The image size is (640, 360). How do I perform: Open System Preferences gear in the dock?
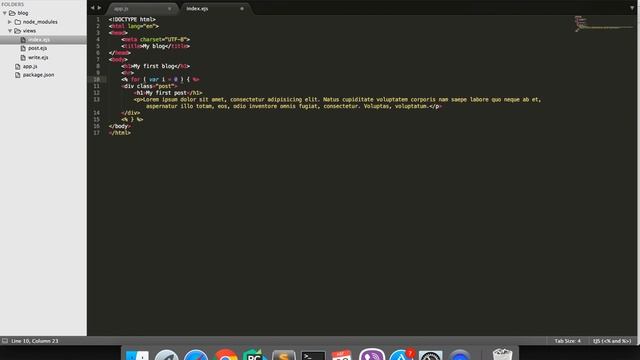tap(431, 355)
